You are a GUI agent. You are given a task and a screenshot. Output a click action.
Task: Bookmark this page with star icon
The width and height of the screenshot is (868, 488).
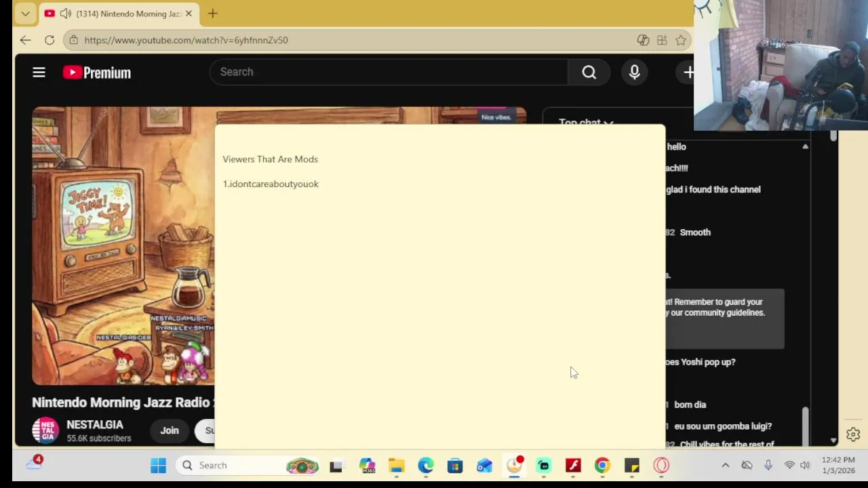(681, 40)
